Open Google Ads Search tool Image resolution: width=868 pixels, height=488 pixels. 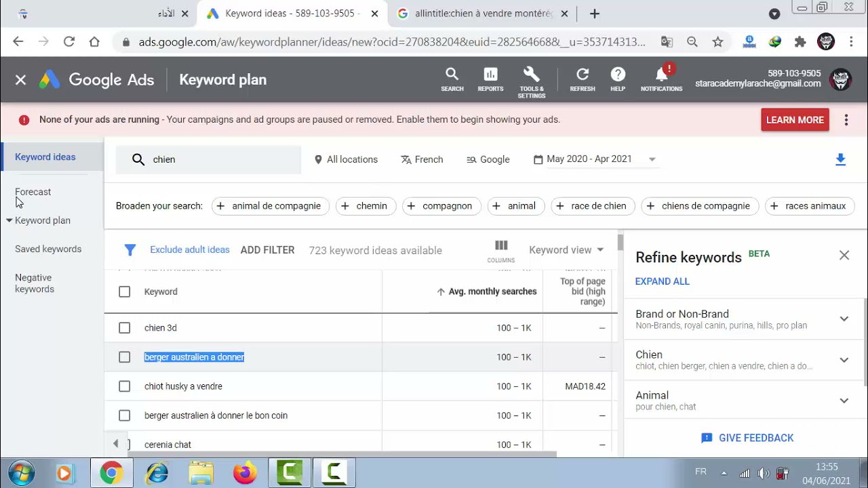452,79
